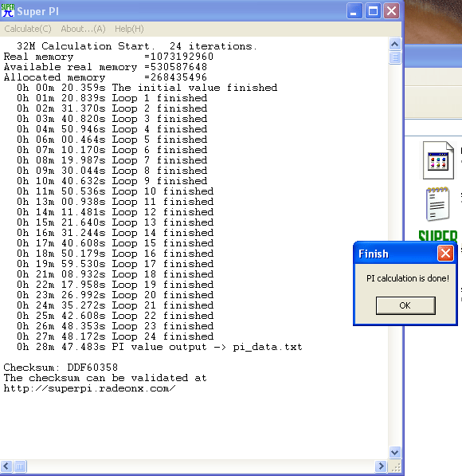This screenshot has height=476, width=462.
Task: Select the notepad text file icon in background window
Action: tap(438, 203)
